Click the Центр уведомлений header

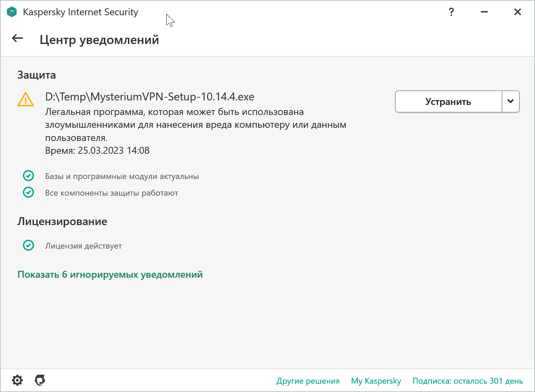(99, 39)
